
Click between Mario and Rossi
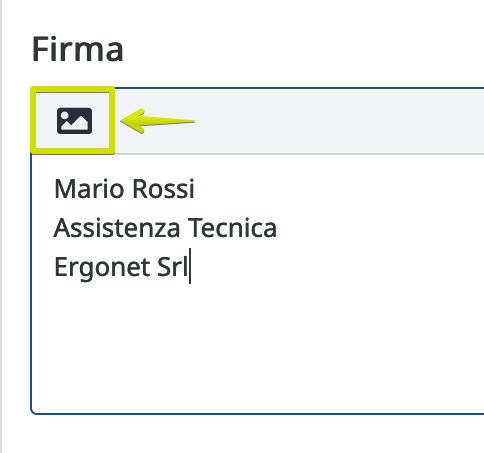[x=129, y=189]
